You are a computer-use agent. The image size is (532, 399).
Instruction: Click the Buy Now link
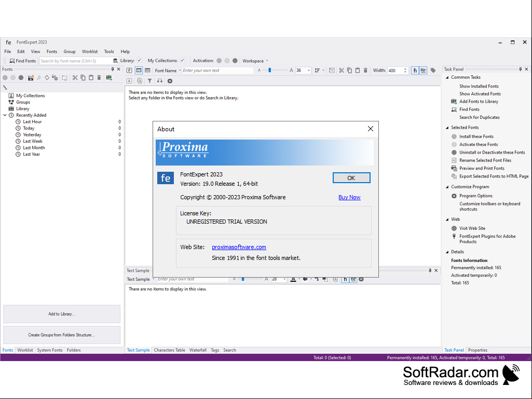(x=349, y=197)
